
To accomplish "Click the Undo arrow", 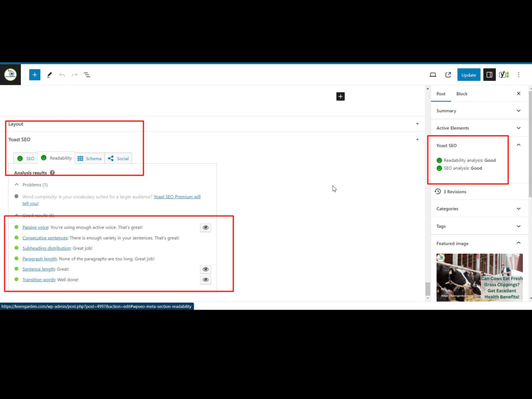I will point(62,74).
